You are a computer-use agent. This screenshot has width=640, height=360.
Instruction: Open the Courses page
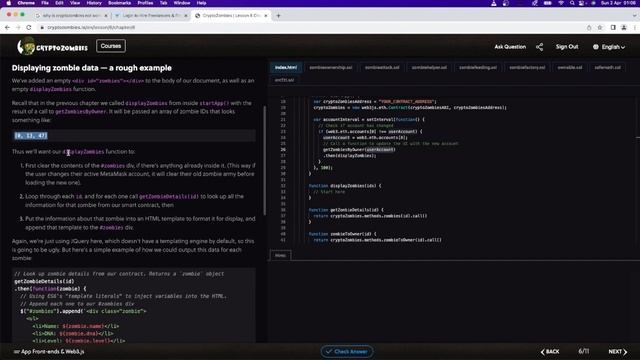[x=111, y=46]
